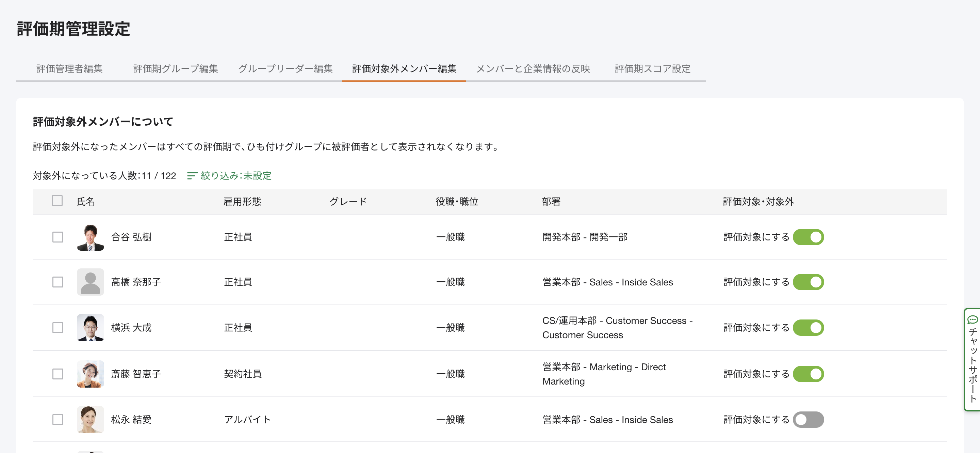Click the filter icon beside 絞り込み
The image size is (980, 453).
192,175
